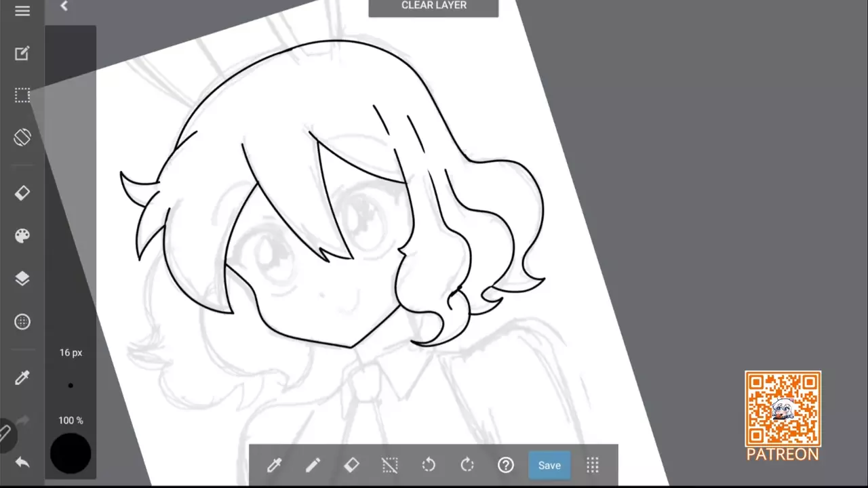Select the eraser in the bottom toolbar
Image resolution: width=868 pixels, height=488 pixels.
(351, 465)
